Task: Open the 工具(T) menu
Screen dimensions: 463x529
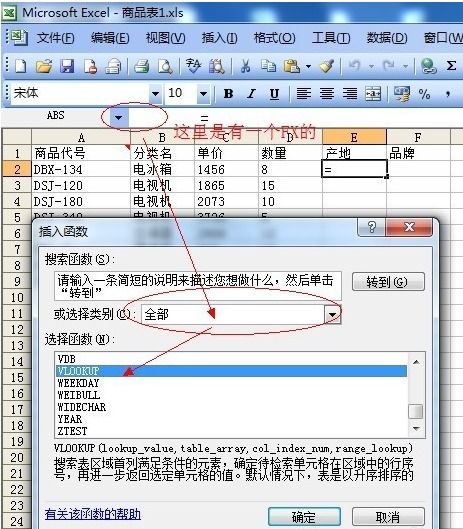Action: coord(331,38)
